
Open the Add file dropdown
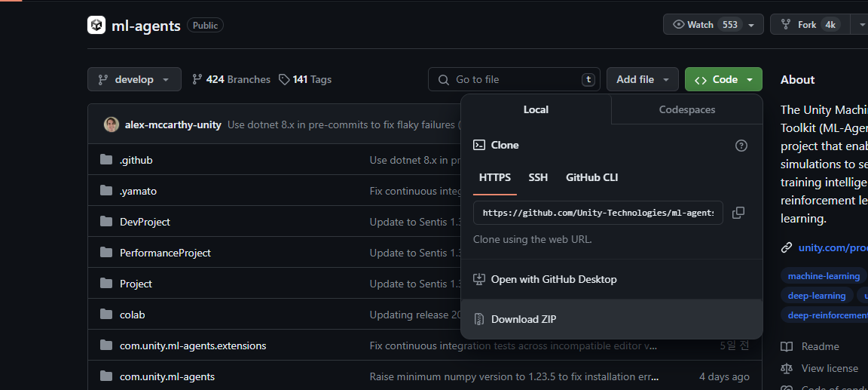(642, 79)
